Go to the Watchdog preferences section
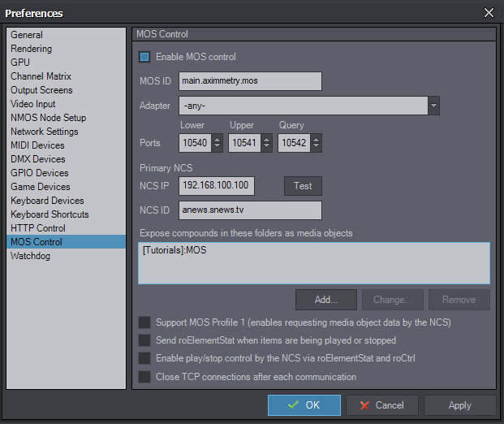Image resolution: width=504 pixels, height=424 pixels. 32,256
